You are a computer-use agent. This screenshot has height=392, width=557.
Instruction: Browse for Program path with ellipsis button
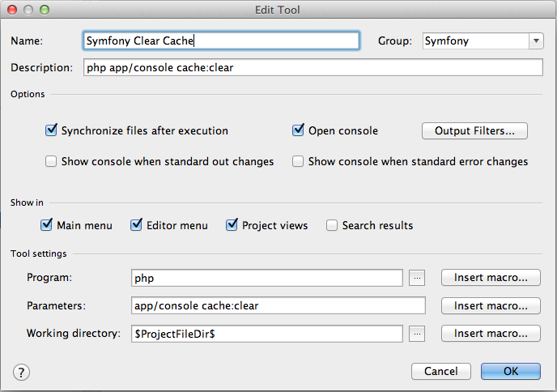(417, 278)
